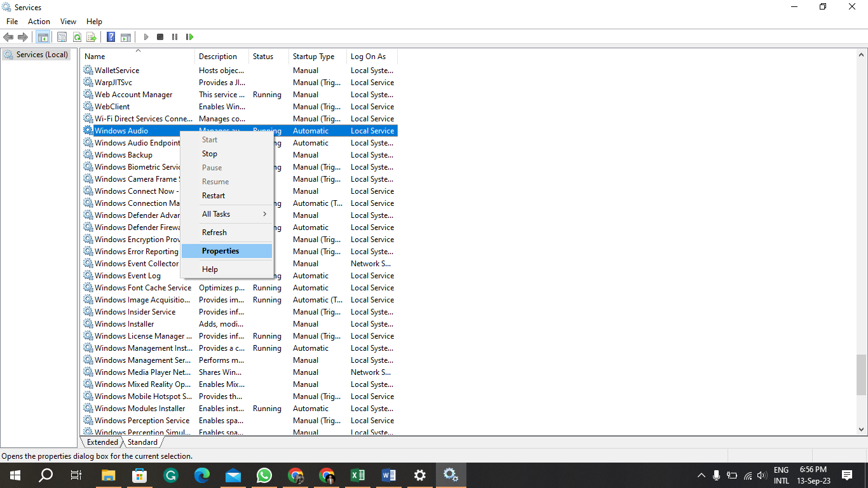Viewport: 868px width, 488px height.
Task: Click the Start Service play icon
Action: pyautogui.click(x=146, y=37)
